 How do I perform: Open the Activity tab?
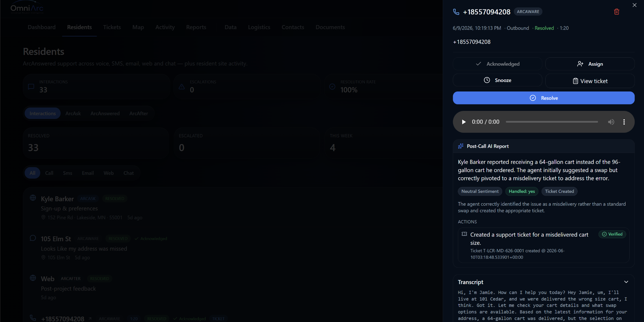pyautogui.click(x=165, y=27)
